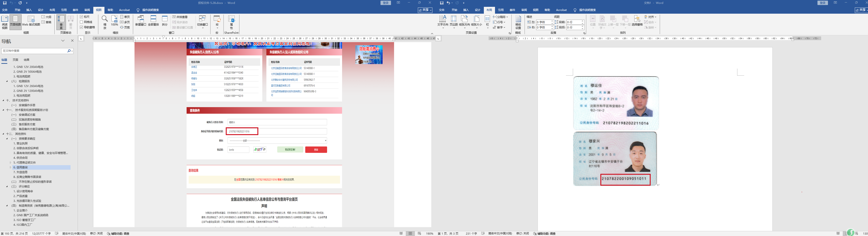Open Text Direction (文字方向) dropdown
Screen dimensions: 868x236
tap(443, 22)
